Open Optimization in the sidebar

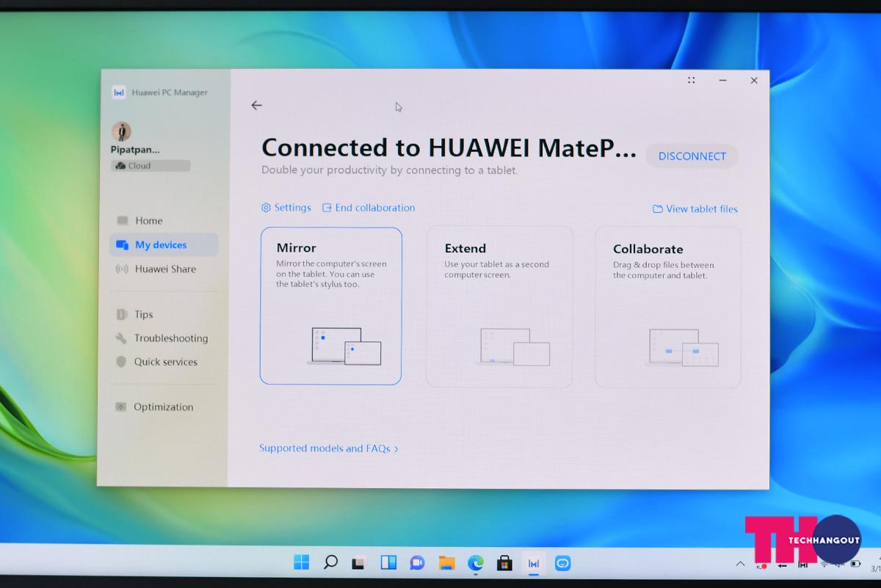pyautogui.click(x=164, y=407)
